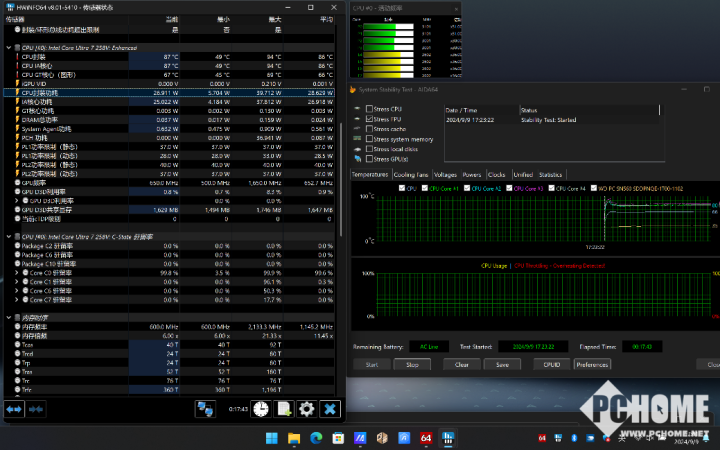
Task: Collapse the C-State residency sensor group
Action: point(10,236)
